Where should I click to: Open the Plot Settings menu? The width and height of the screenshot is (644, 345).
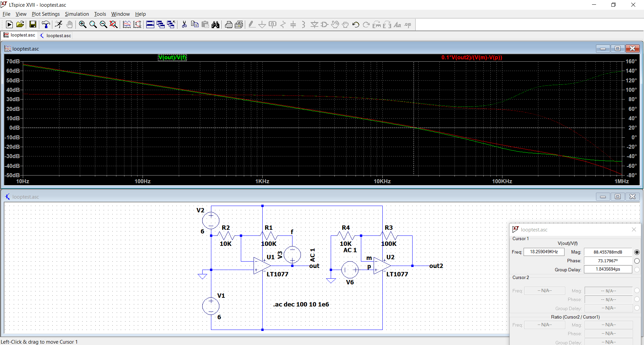click(x=46, y=14)
